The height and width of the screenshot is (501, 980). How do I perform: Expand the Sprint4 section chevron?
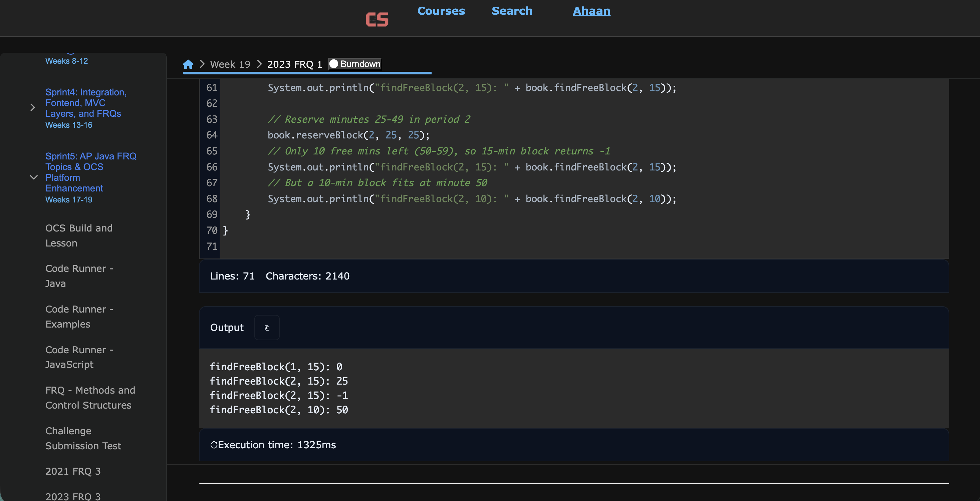[33, 108]
